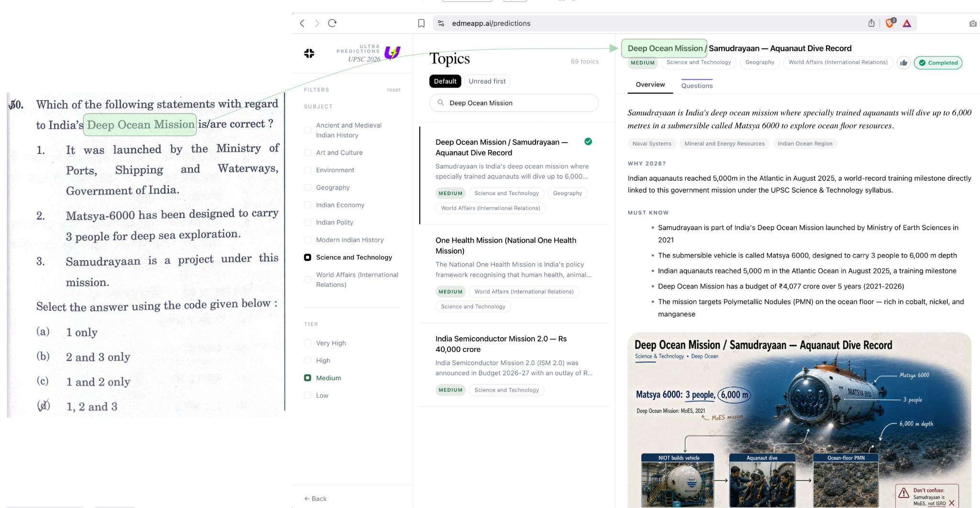980x508 pixels.
Task: Click Geography tag on Deep Ocean Mission card
Action: pyautogui.click(x=568, y=193)
